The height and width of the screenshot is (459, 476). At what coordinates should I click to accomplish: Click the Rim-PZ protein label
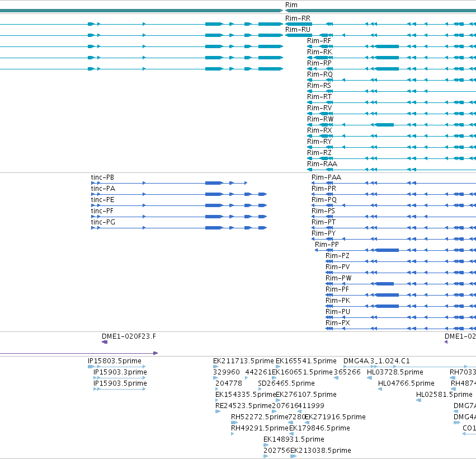(x=337, y=256)
